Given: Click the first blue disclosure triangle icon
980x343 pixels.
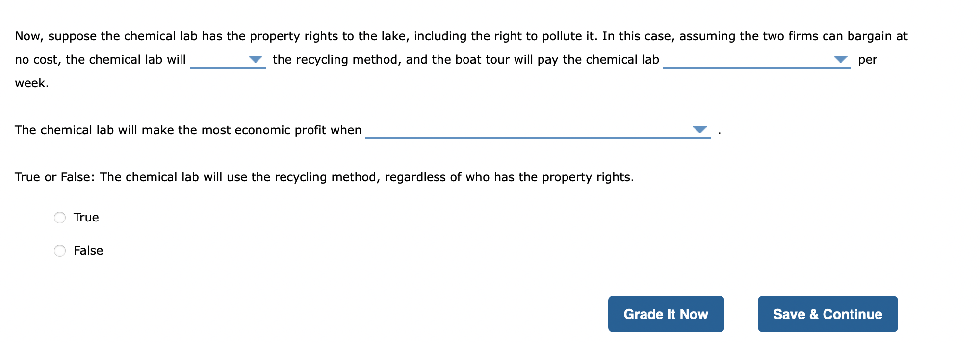Looking at the screenshot, I should [256, 60].
